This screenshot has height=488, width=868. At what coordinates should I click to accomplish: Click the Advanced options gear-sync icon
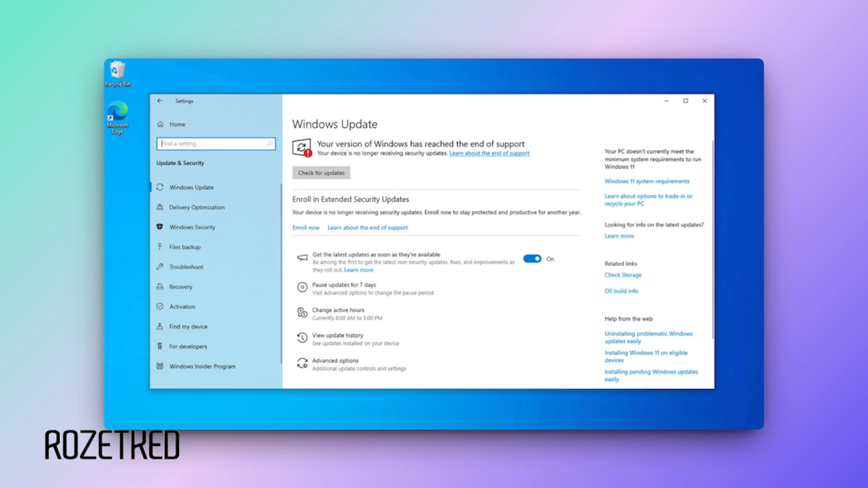click(302, 363)
